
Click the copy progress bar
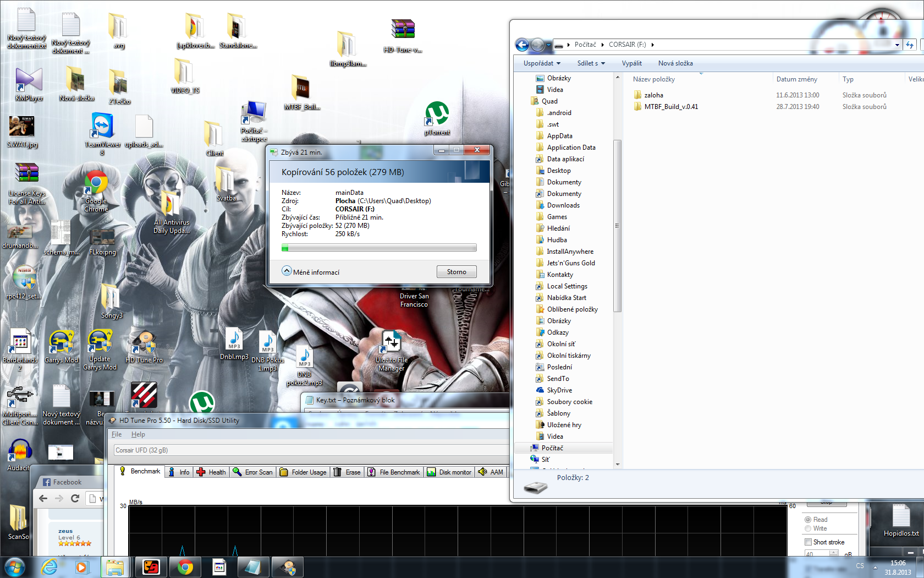[x=379, y=248]
